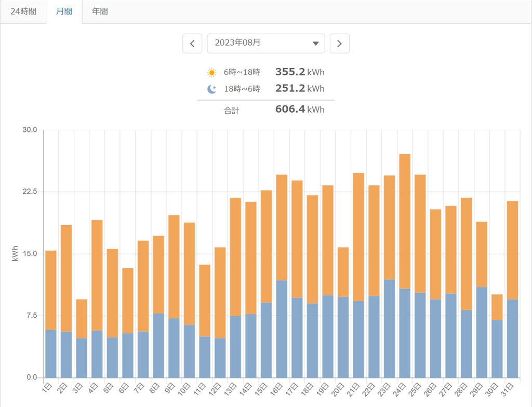
Task: Click the orange daytime bar for 24日
Action: tap(405, 221)
